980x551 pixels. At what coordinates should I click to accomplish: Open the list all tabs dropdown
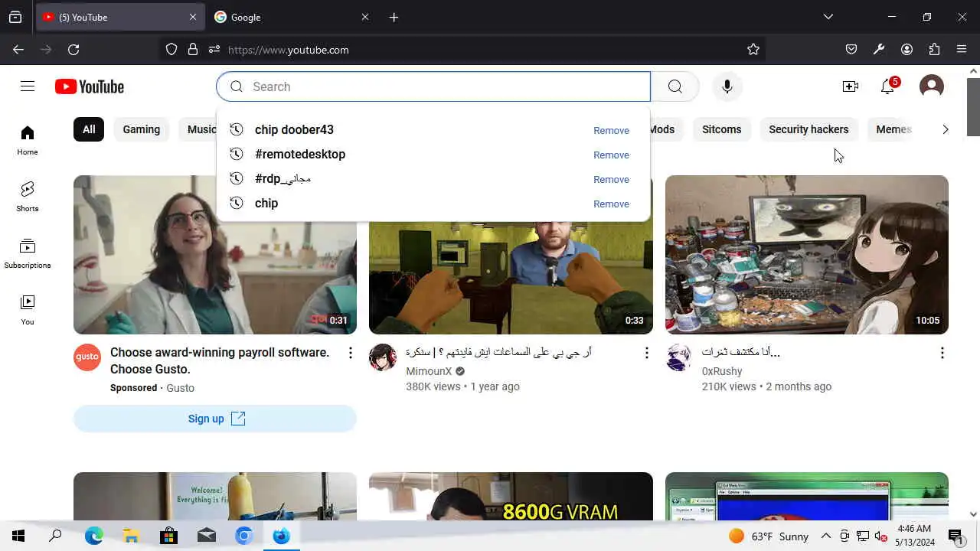click(x=828, y=17)
